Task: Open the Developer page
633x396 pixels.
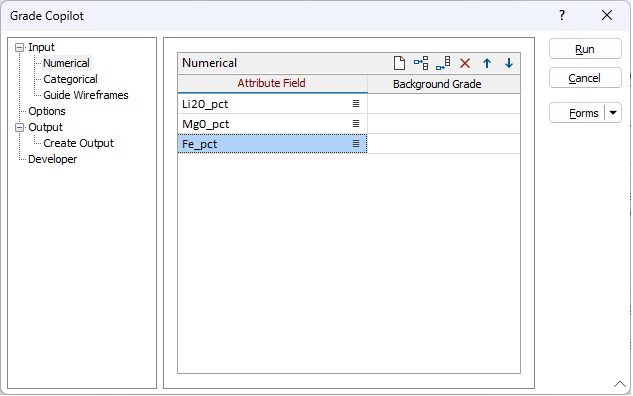Action: (x=52, y=159)
